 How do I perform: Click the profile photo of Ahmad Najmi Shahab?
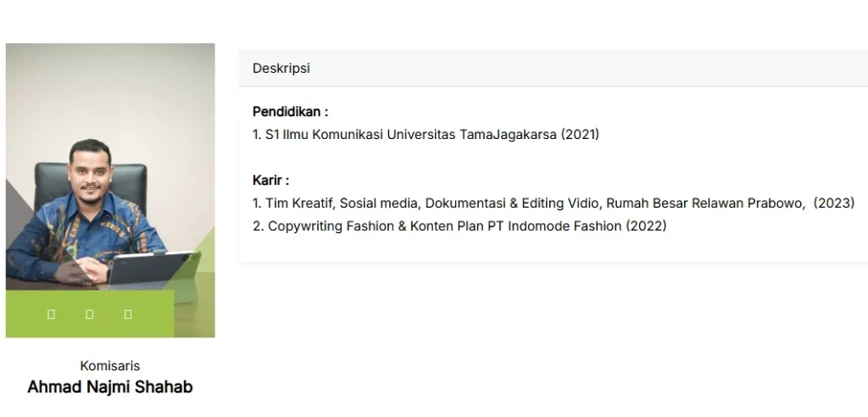(x=110, y=190)
